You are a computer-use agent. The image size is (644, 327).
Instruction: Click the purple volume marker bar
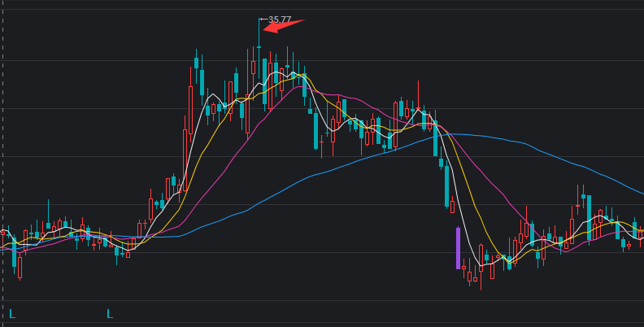(458, 248)
